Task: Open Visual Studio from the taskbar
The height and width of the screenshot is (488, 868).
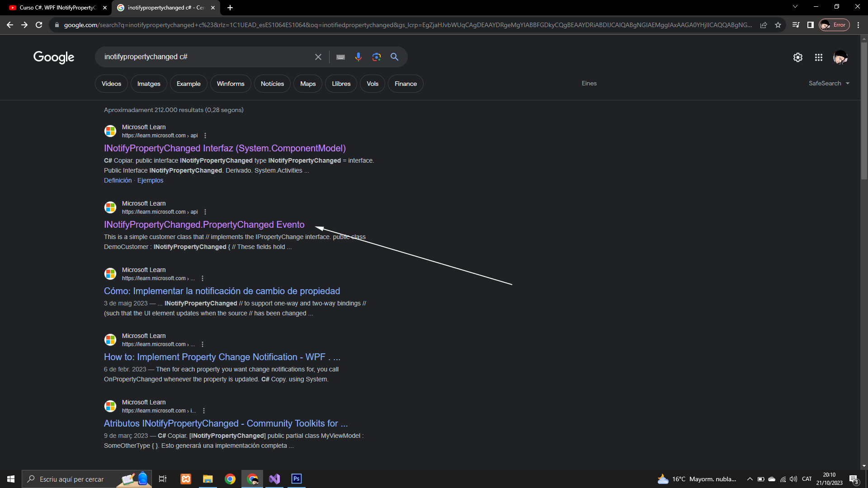Action: click(274, 479)
